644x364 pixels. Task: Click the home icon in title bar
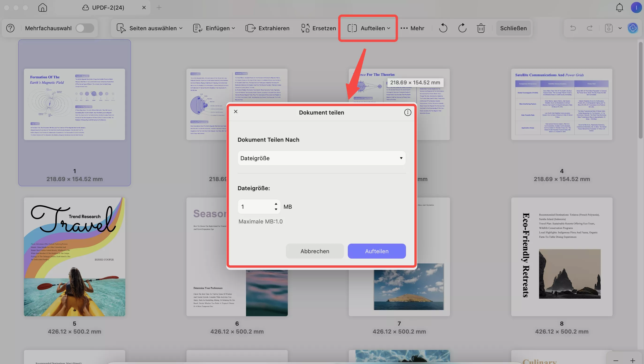(42, 7)
